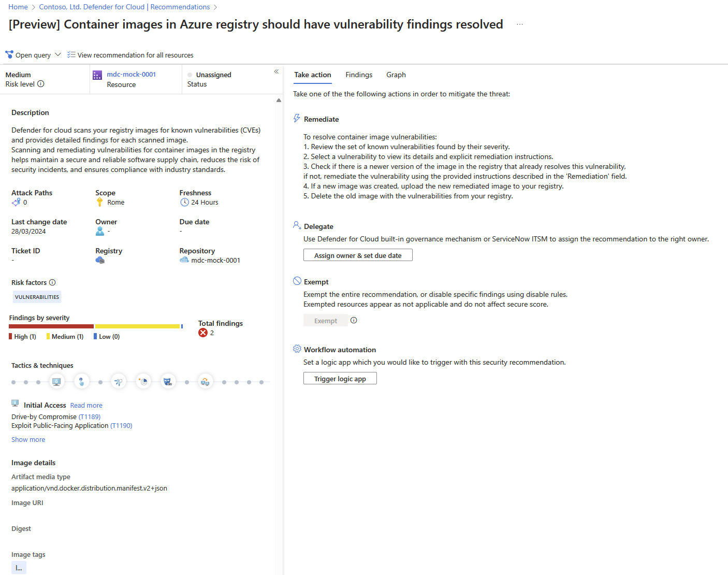The width and height of the screenshot is (728, 575).
Task: Click the monitor-with-lock tactic icon in the timeline
Action: 56,382
